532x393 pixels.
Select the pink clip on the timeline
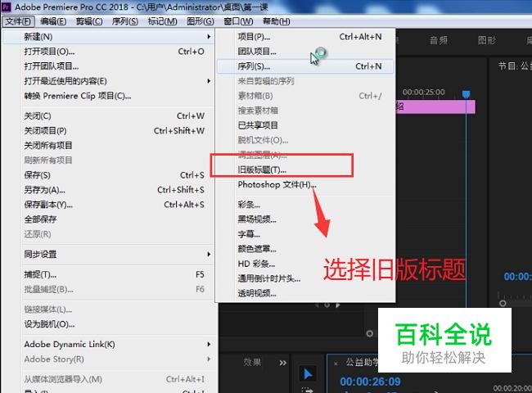[435, 106]
